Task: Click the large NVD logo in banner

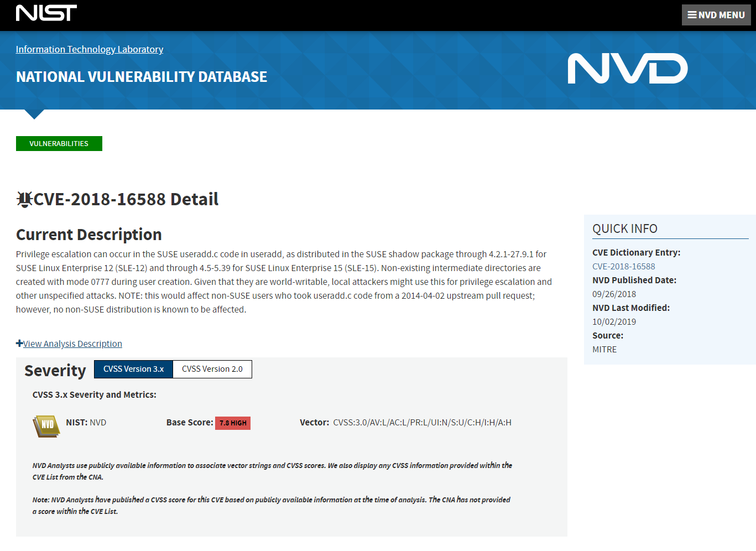Action: (628, 69)
